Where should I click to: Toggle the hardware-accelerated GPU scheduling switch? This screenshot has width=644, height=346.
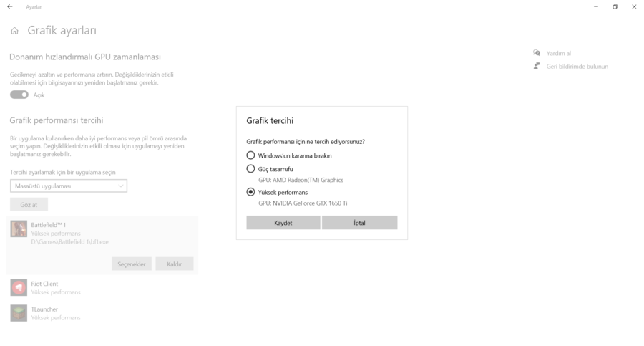(19, 95)
